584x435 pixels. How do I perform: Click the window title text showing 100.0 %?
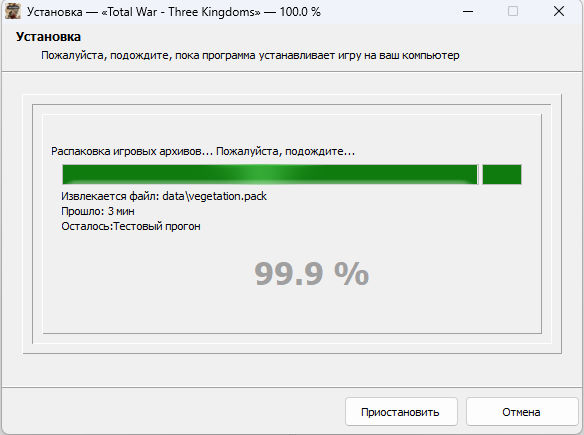pyautogui.click(x=174, y=12)
